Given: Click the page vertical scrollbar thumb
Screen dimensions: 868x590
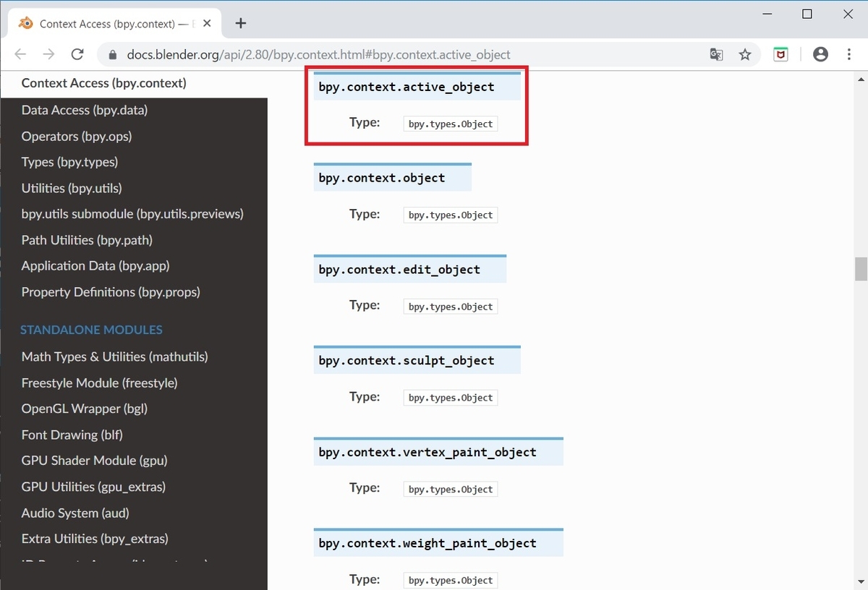Looking at the screenshot, I should [x=861, y=269].
